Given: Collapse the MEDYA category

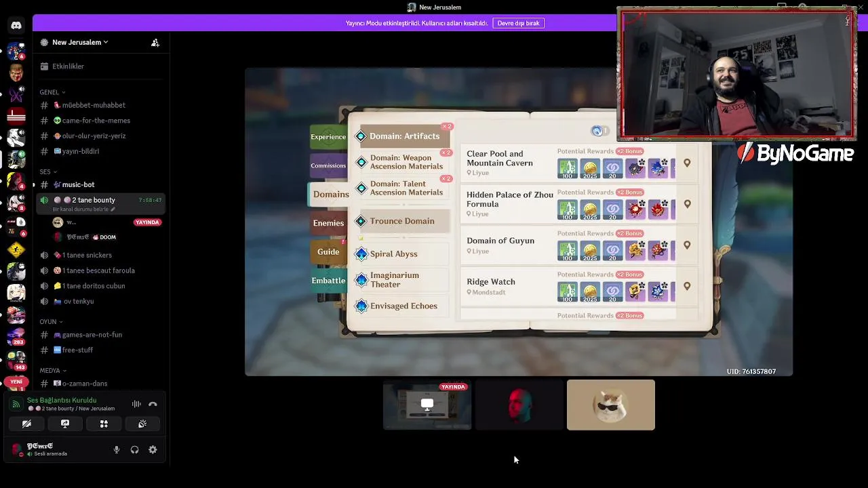Looking at the screenshot, I should coord(53,371).
